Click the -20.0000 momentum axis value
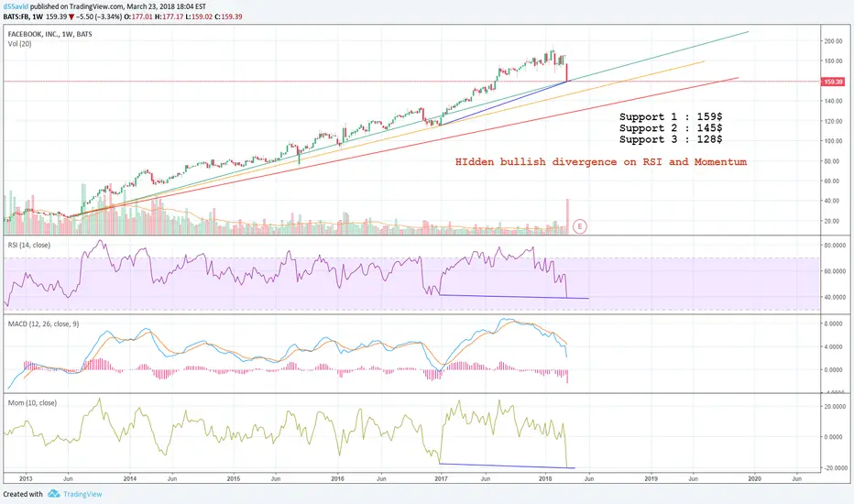This screenshot has width=854, height=504. pyautogui.click(x=835, y=468)
